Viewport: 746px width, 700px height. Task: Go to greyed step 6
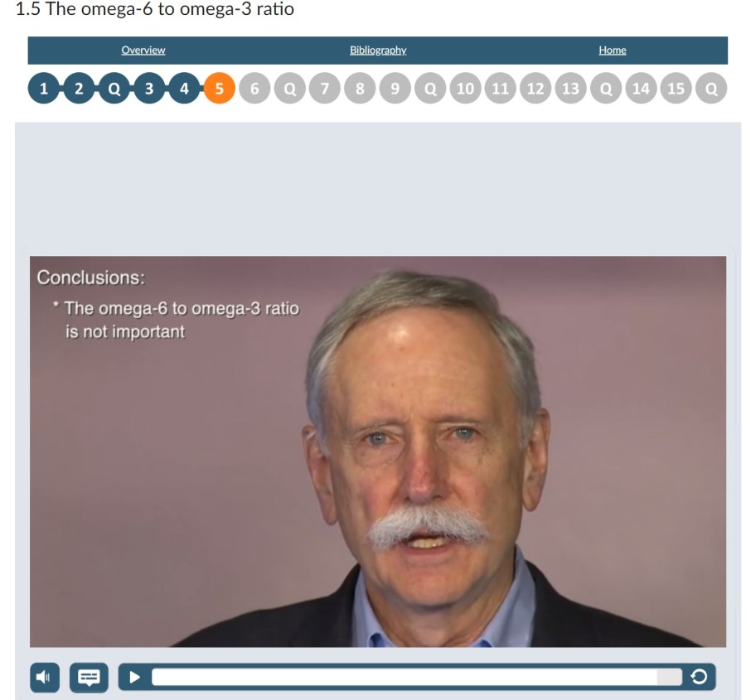click(x=254, y=89)
